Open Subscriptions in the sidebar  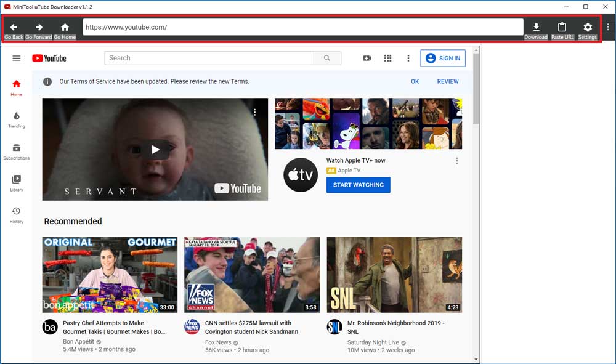(x=17, y=152)
